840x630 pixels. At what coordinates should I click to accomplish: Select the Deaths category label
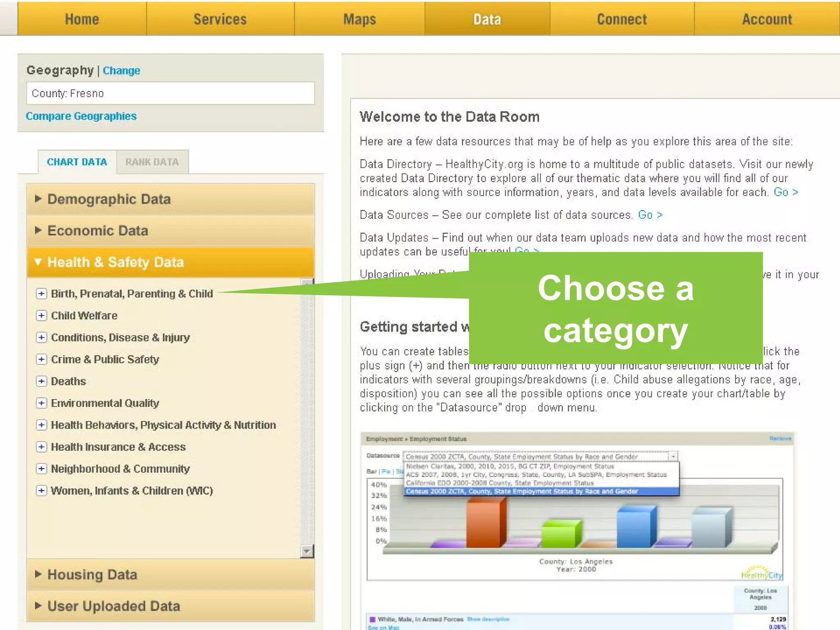pyautogui.click(x=68, y=381)
